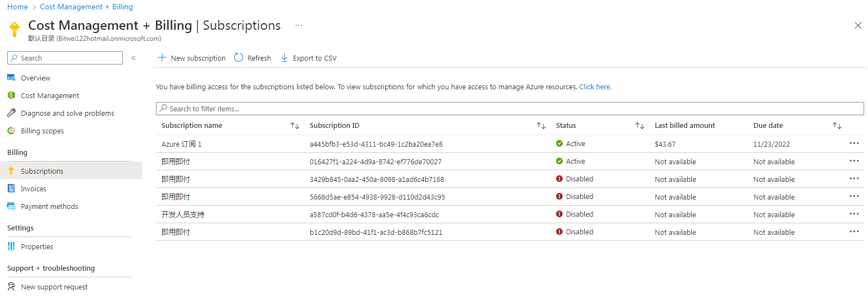Viewport: 868px width, 301px height.
Task: Open Diagnose and solve problems
Action: [x=67, y=113]
